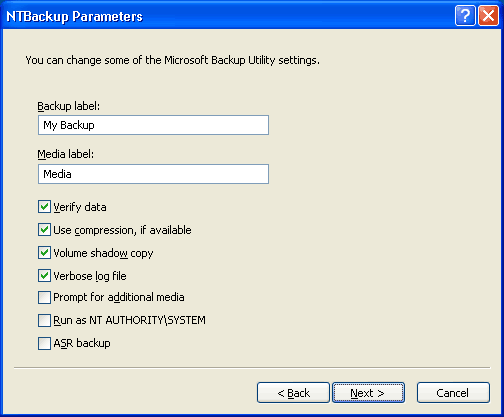Screen dimensions: 504x417
Task: Proceed by clicking Next
Action: click(x=368, y=393)
